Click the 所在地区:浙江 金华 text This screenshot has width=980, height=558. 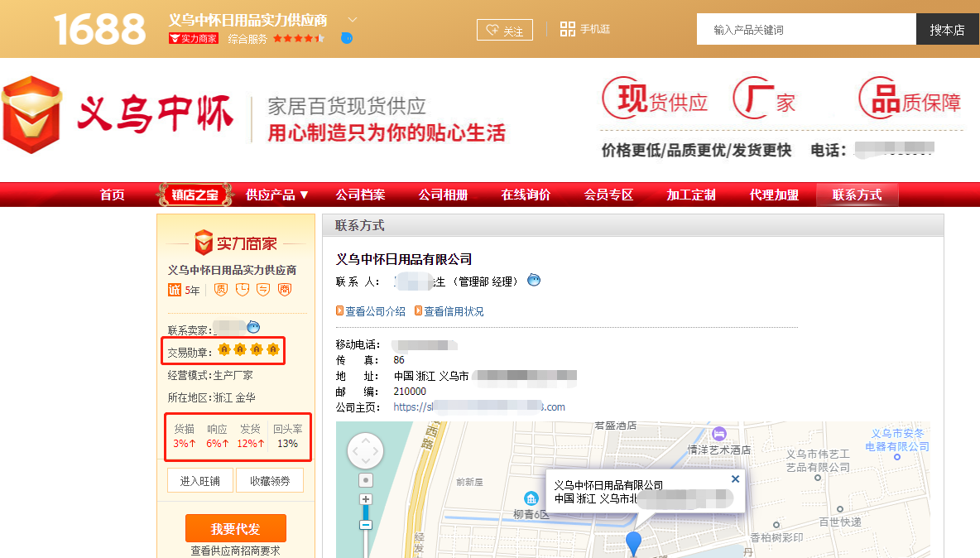(x=211, y=397)
